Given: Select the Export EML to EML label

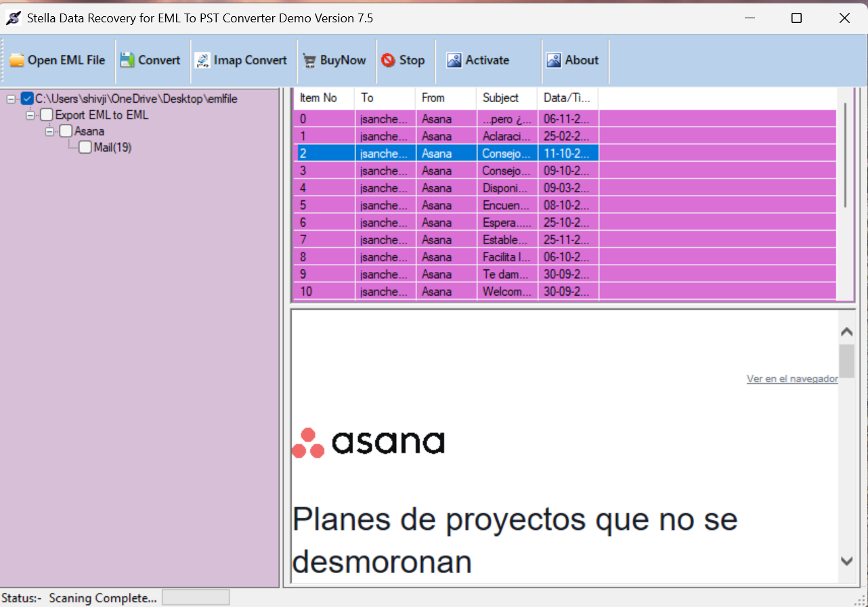Looking at the screenshot, I should pyautogui.click(x=102, y=115).
